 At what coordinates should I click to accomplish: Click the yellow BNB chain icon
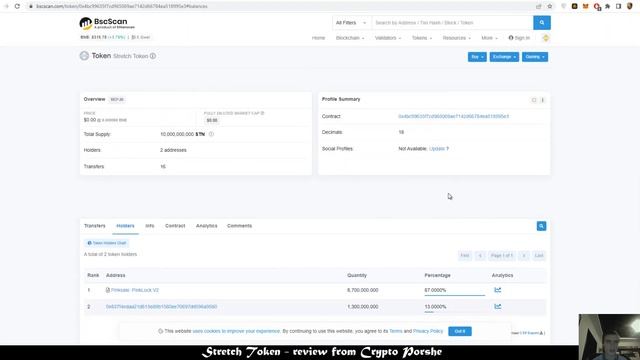click(546, 38)
